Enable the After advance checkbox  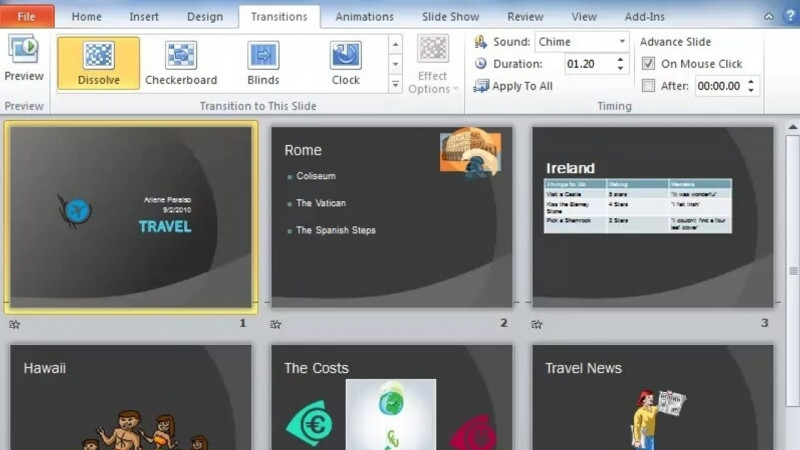click(x=648, y=86)
